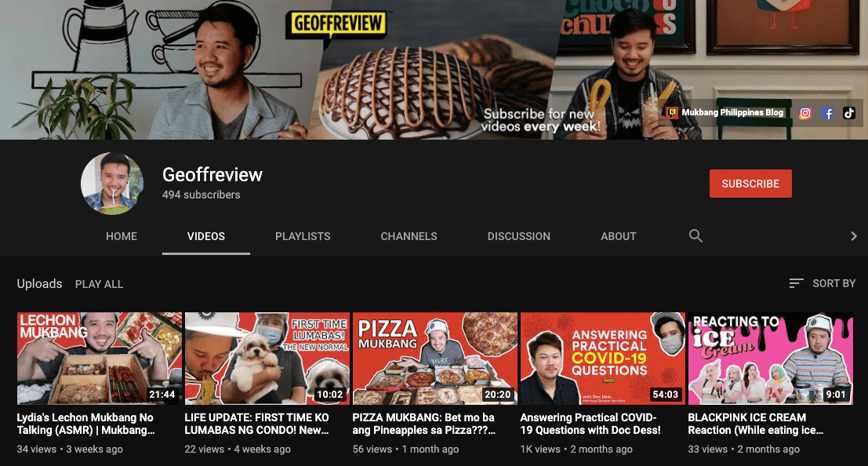Play the Reacting to Ice Cream thumbnail
The width and height of the screenshot is (868, 466).
[771, 359]
